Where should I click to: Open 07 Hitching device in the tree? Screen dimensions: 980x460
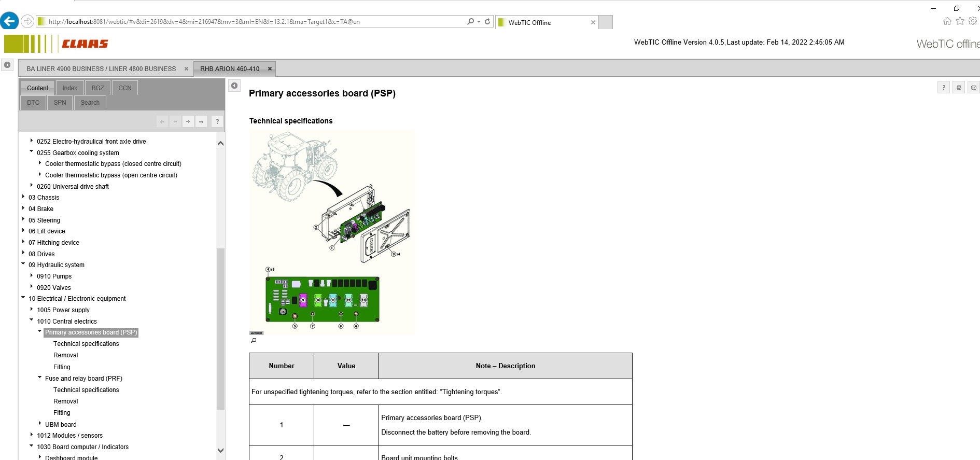pyautogui.click(x=54, y=243)
